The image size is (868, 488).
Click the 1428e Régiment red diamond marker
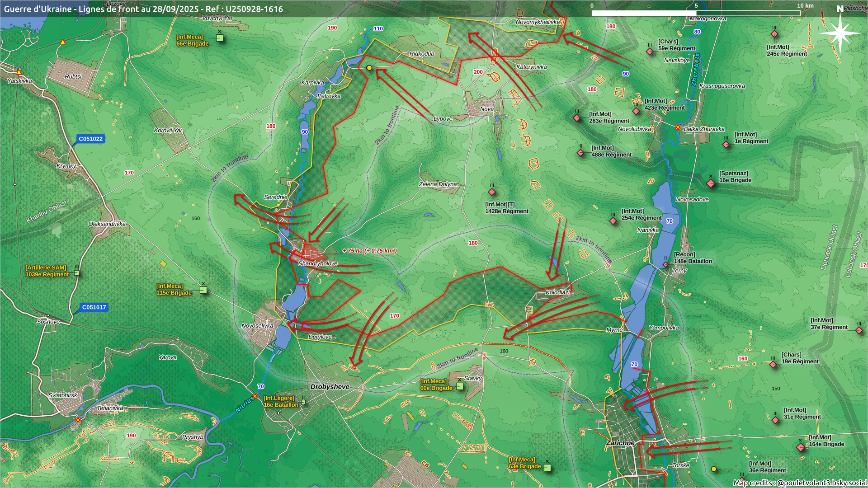(492, 192)
